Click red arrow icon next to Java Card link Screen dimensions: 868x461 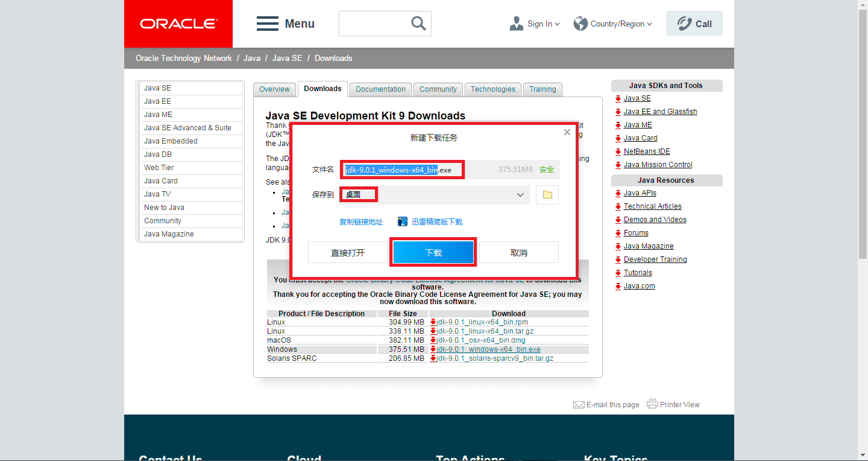(x=618, y=138)
